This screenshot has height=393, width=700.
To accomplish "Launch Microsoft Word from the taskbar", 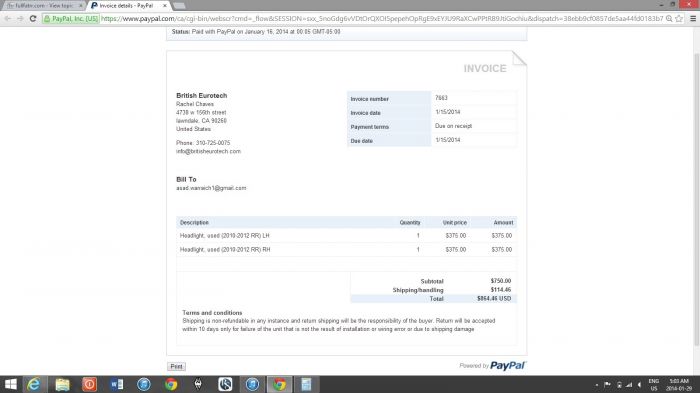I will [117, 384].
